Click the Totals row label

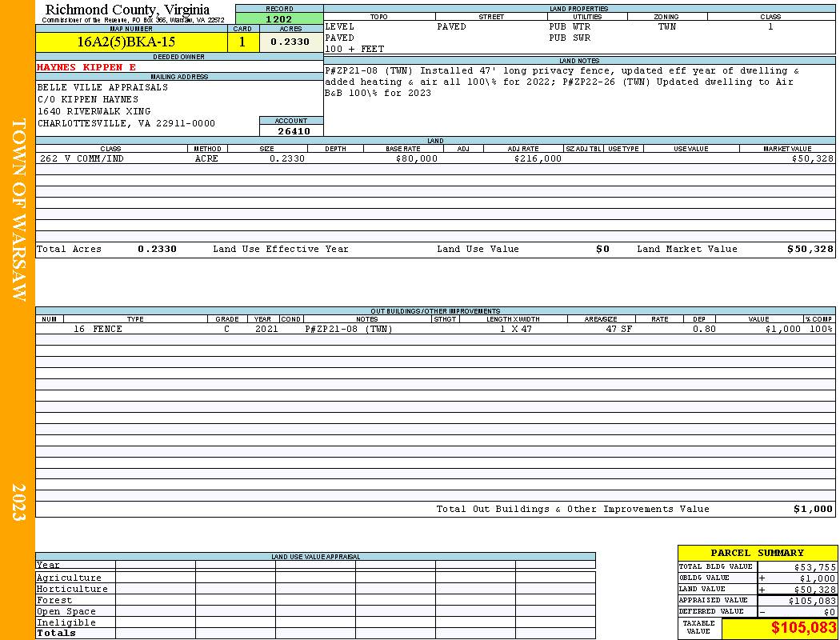[56, 633]
